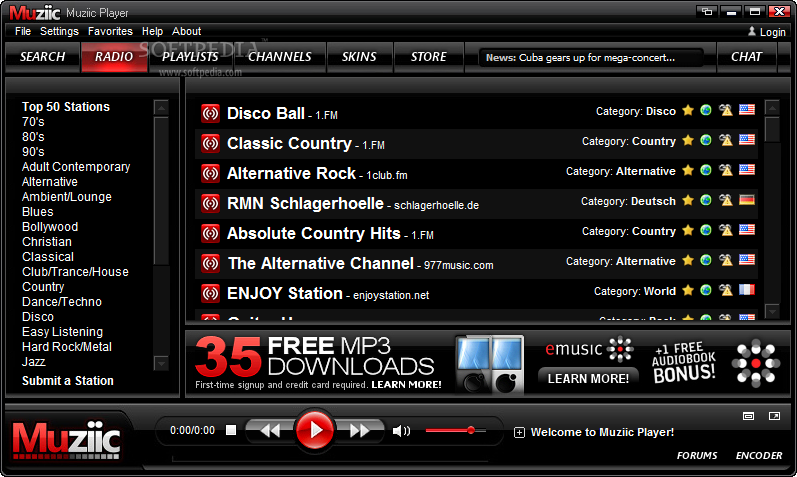The width and height of the screenshot is (797, 477).
Task: Click the track progress bar under controls
Action: click(330, 460)
